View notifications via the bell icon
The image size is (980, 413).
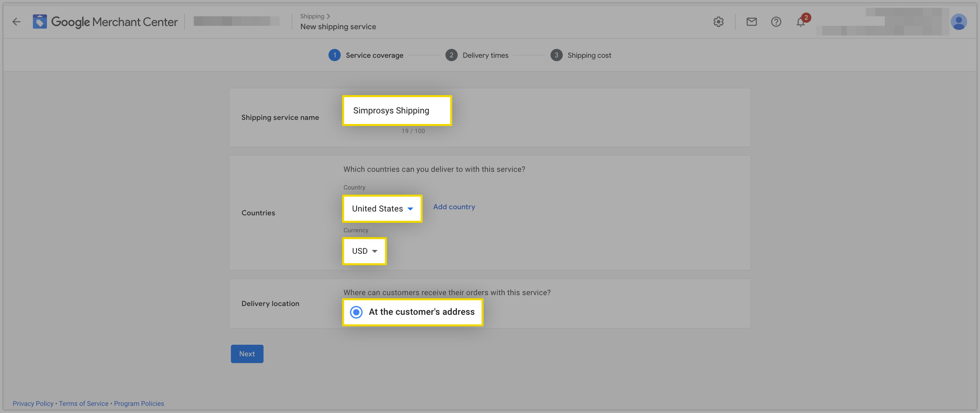coord(801,22)
